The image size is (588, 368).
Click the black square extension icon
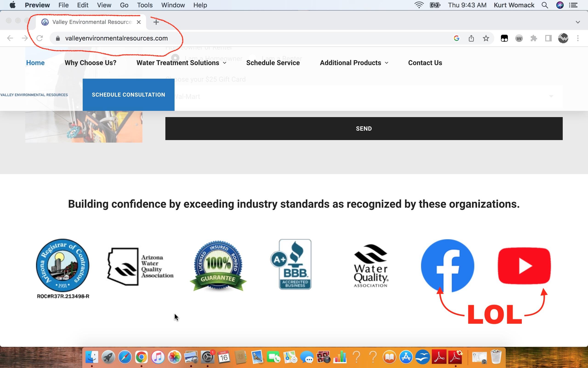pos(504,38)
